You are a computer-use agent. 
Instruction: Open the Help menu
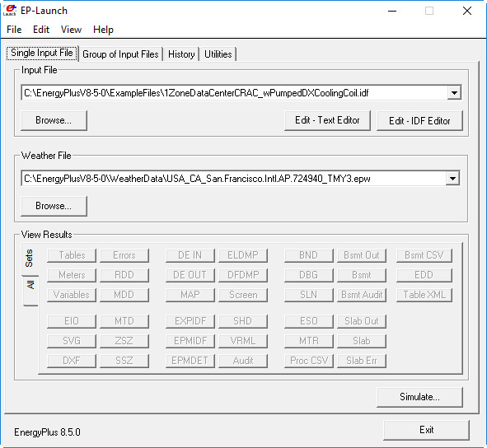coord(103,30)
